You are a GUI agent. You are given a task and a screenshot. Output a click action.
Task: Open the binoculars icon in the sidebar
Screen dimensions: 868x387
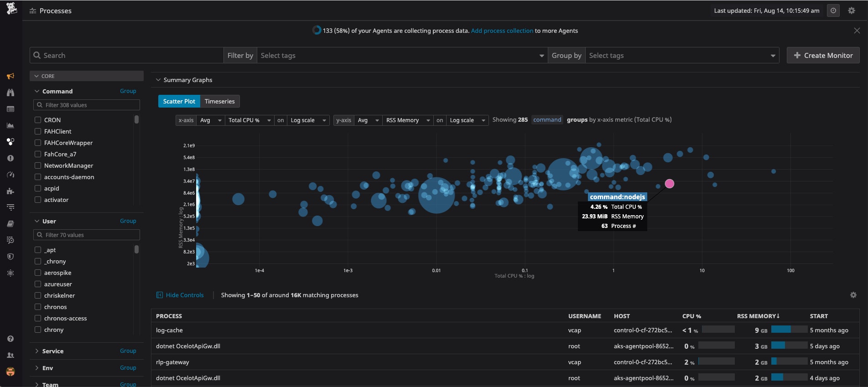tap(10, 93)
